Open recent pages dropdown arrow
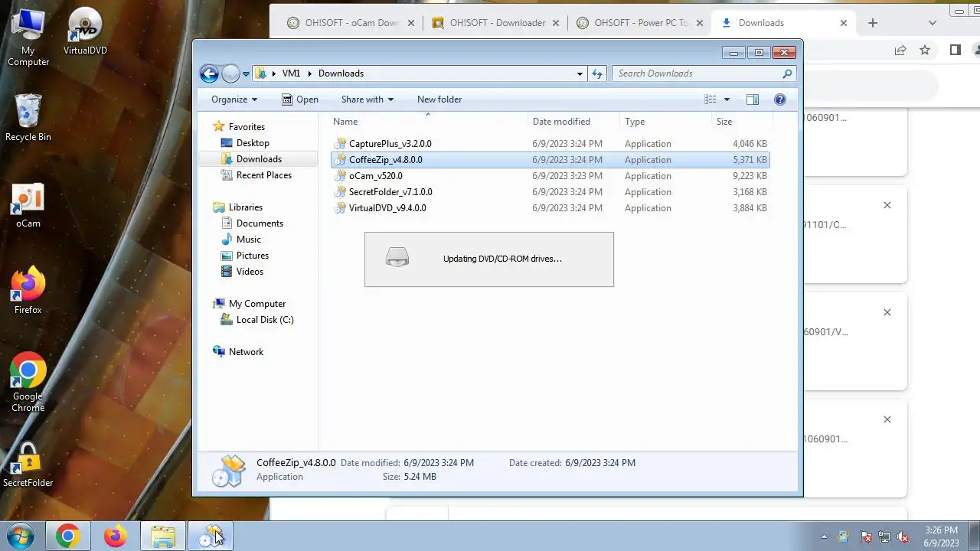 [246, 74]
